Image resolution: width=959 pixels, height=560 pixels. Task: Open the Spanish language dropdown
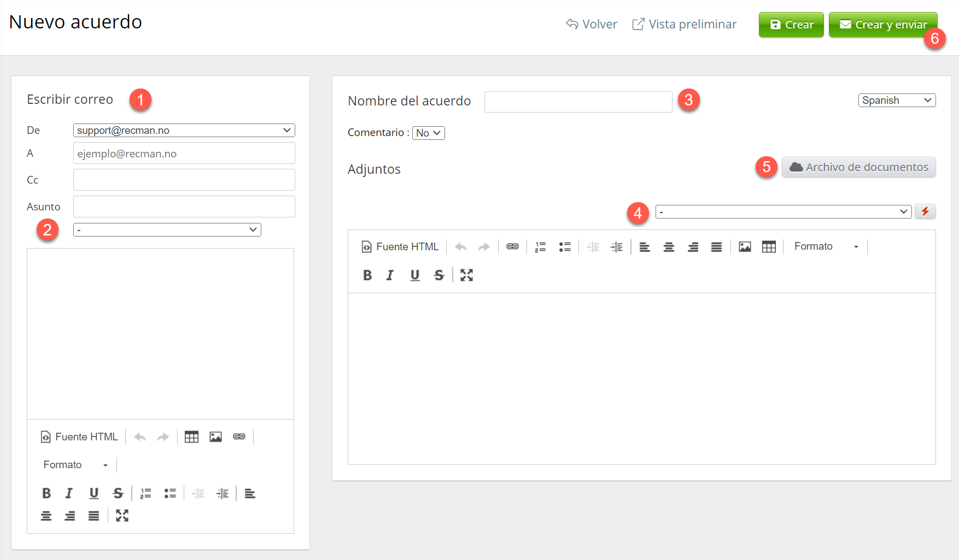pyautogui.click(x=897, y=101)
